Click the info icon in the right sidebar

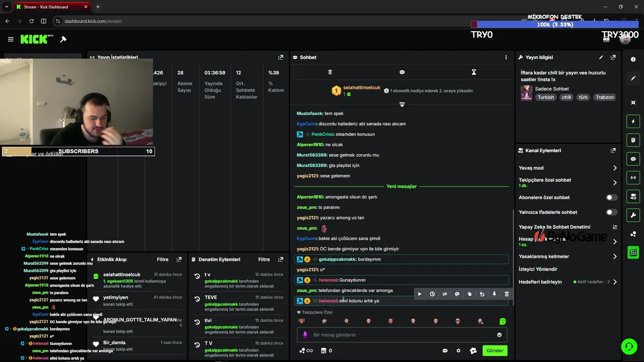(633, 59)
